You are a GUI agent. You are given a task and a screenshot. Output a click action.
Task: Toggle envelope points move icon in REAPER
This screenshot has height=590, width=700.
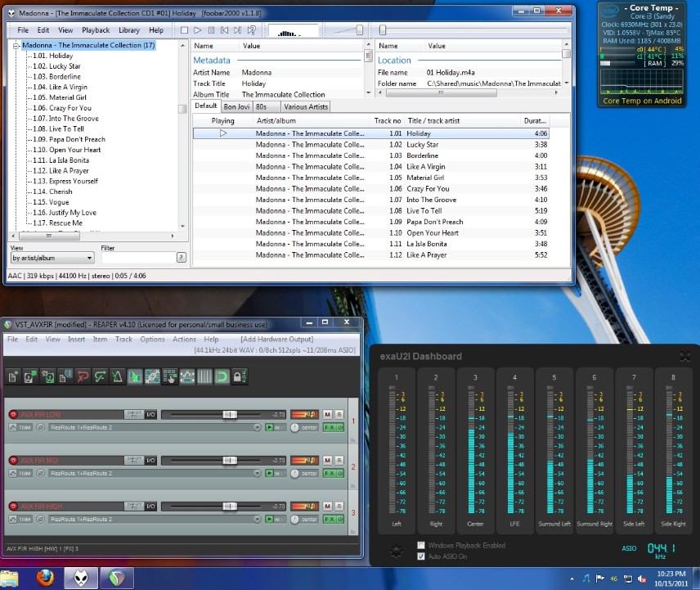tap(187, 376)
